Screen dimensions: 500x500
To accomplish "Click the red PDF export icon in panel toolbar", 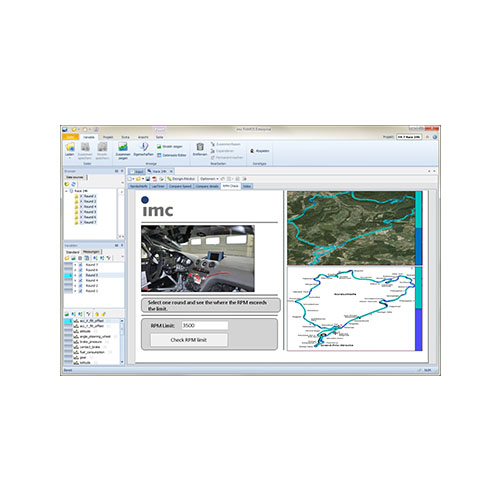I will [x=154, y=179].
